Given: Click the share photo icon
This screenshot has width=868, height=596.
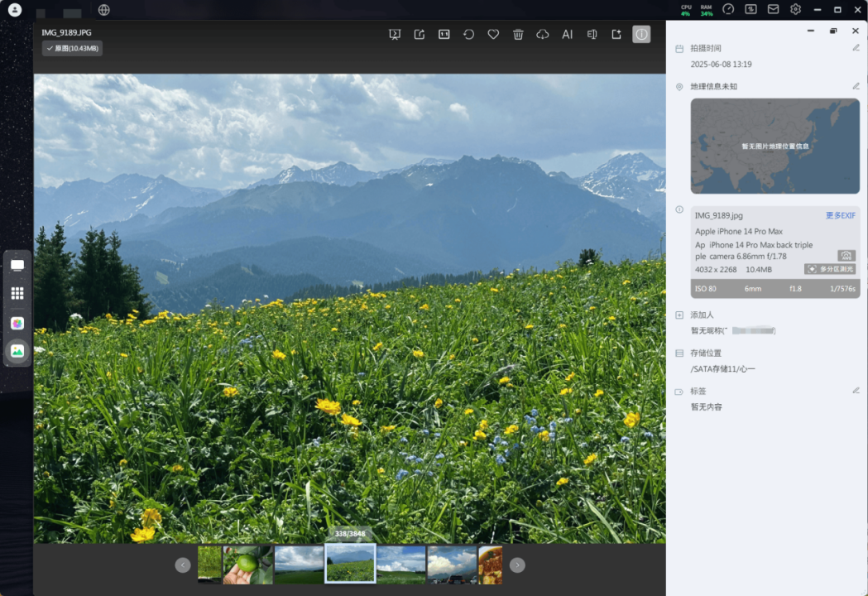Looking at the screenshot, I should [420, 34].
